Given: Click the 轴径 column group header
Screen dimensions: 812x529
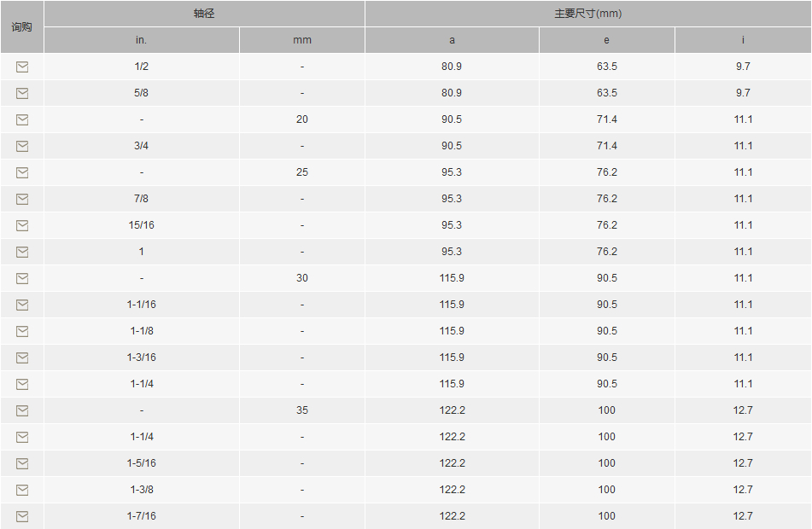Looking at the screenshot, I should pos(204,14).
